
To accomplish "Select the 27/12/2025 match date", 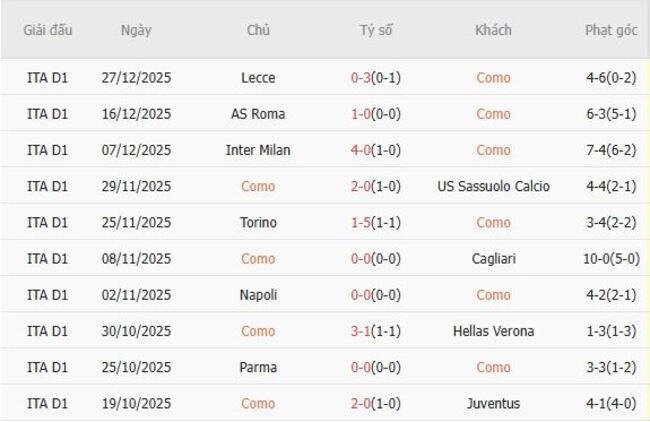I will 136,78.
